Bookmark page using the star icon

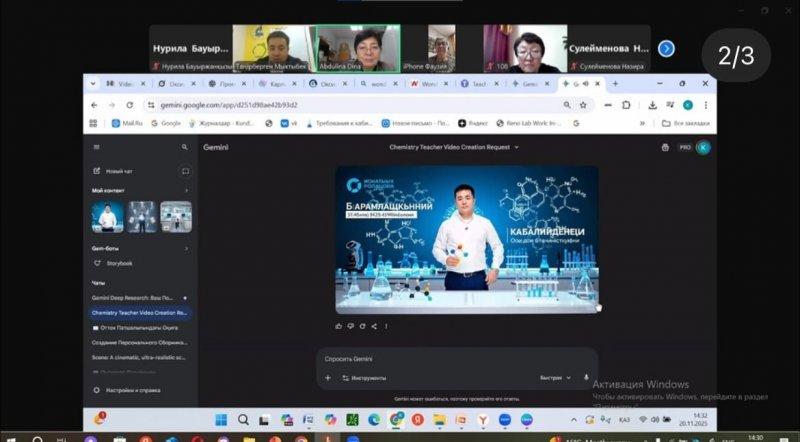click(582, 105)
